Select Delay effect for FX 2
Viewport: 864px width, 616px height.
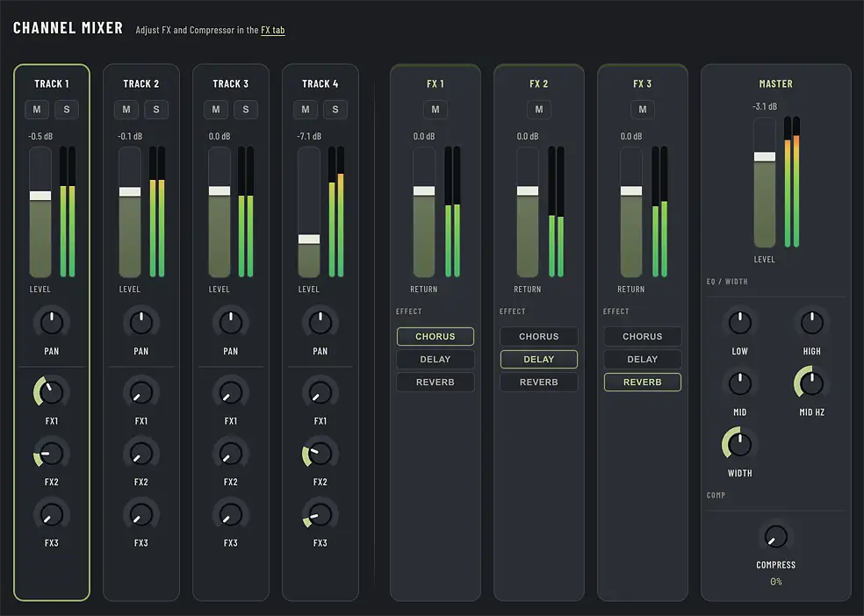point(539,360)
